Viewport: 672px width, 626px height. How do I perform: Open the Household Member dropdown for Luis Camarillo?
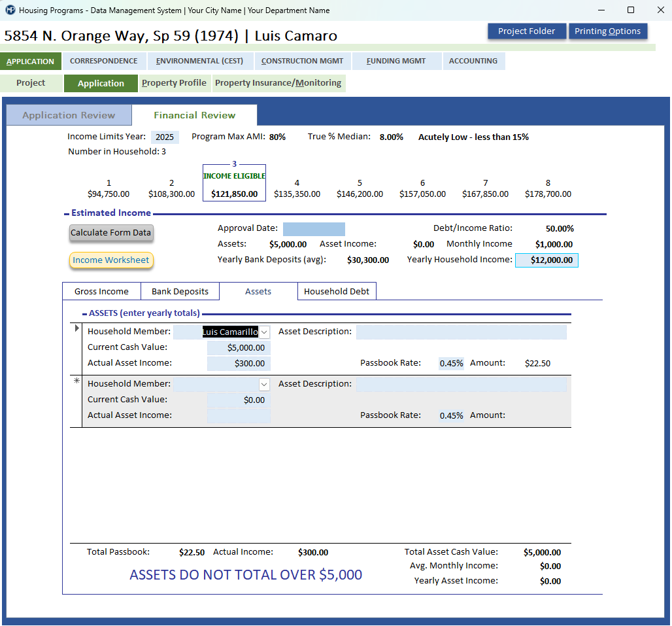(265, 332)
